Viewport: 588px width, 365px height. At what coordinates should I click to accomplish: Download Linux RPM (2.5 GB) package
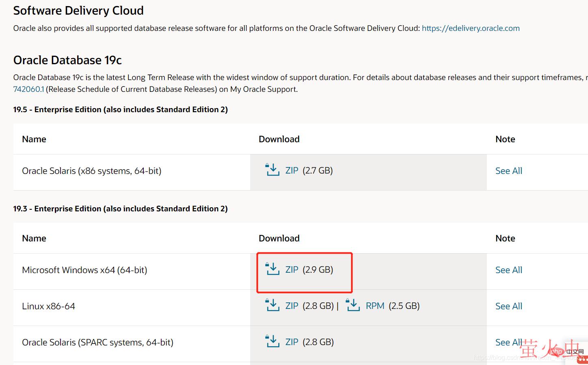pos(375,306)
